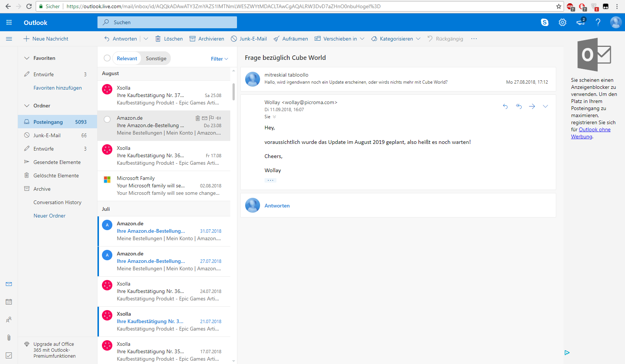Open the people icon in left rail
This screenshot has height=364, width=625.
click(9, 320)
